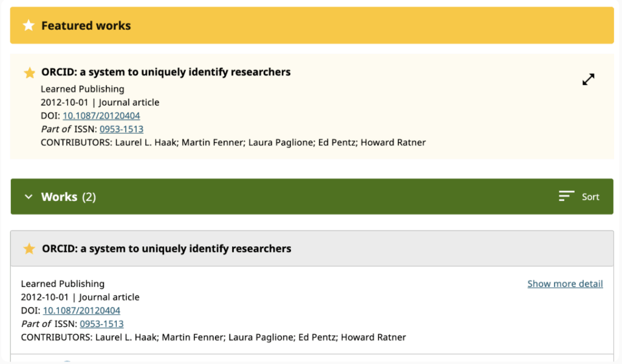Show more detail for the ORCID work

point(565,284)
